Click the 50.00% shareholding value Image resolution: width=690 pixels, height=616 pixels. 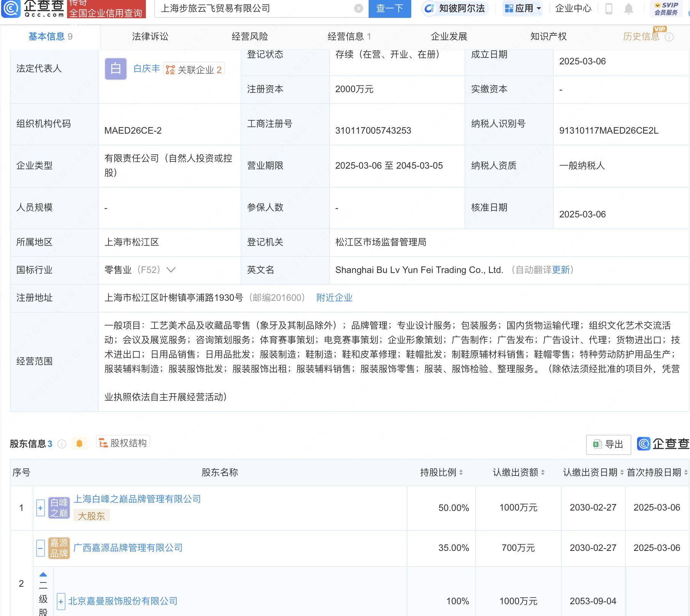(x=454, y=508)
